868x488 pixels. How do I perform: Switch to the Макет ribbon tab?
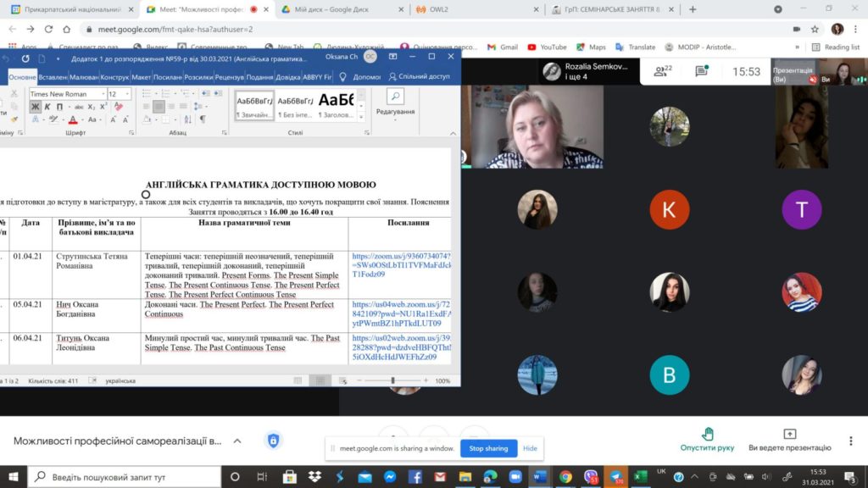(141, 77)
